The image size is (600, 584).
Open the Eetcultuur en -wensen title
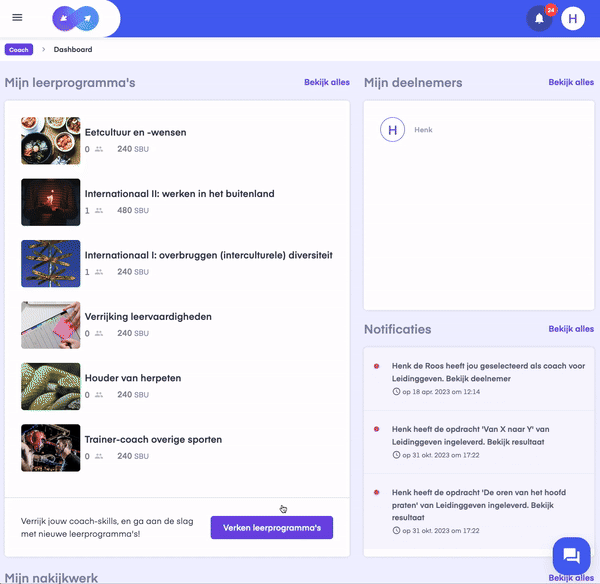135,132
